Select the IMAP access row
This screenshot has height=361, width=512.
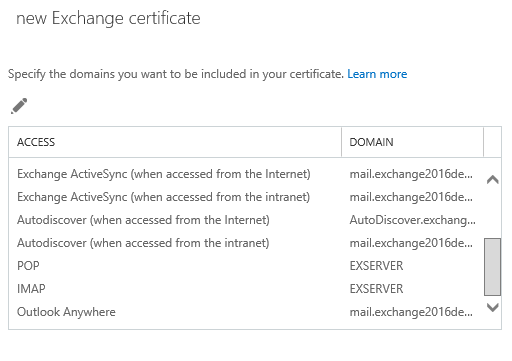point(246,289)
